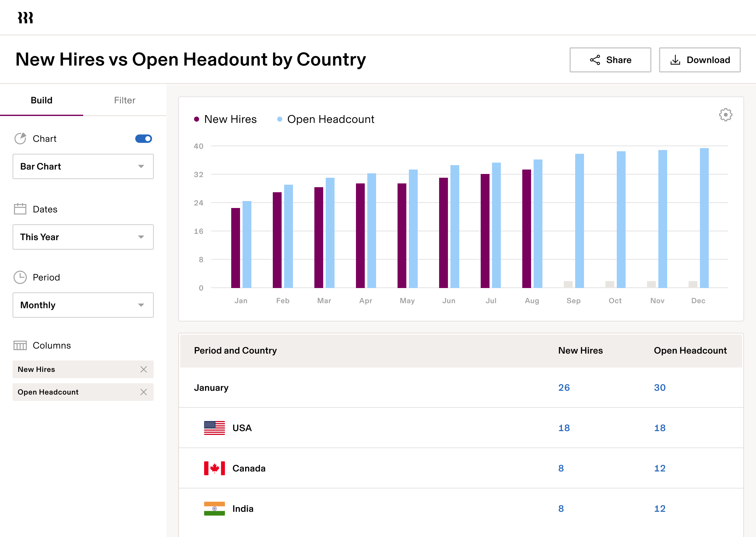Open the This Year dates dropdown

tap(83, 237)
